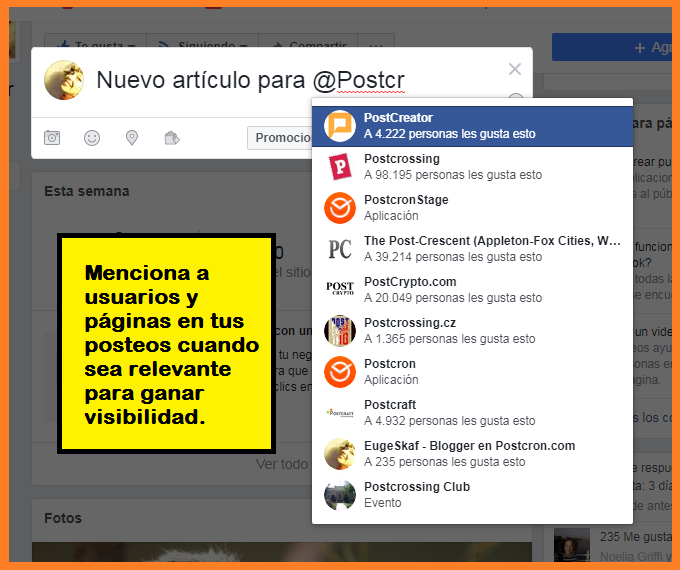Click the camera photo icon in composer
Viewport: 680px width, 570px height.
tap(52, 138)
